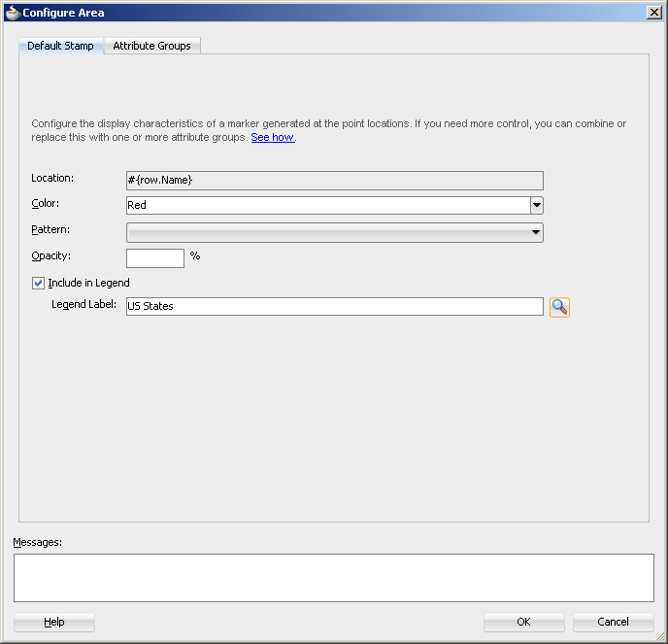668x644 pixels.
Task: Focus the Location field with #{row.Name}
Action: click(334, 181)
